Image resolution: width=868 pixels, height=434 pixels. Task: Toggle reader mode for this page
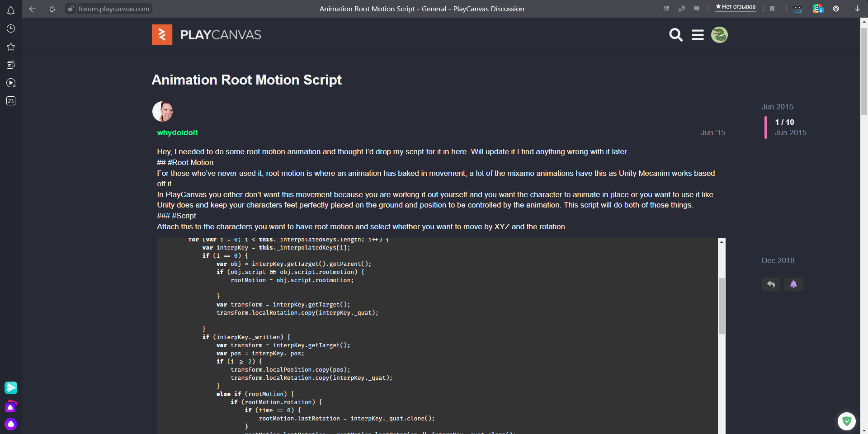point(666,9)
